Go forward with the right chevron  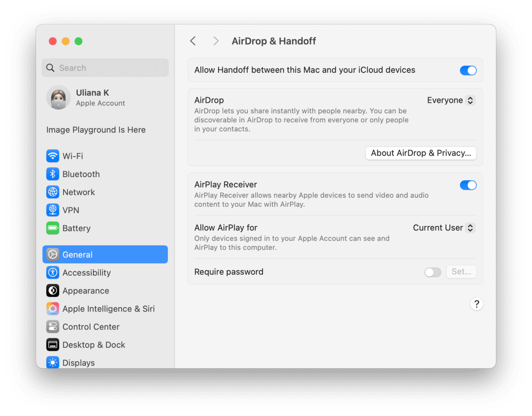216,41
